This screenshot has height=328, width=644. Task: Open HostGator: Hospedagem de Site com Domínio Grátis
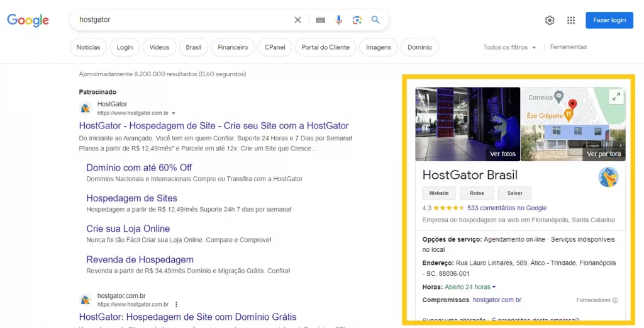(187, 317)
